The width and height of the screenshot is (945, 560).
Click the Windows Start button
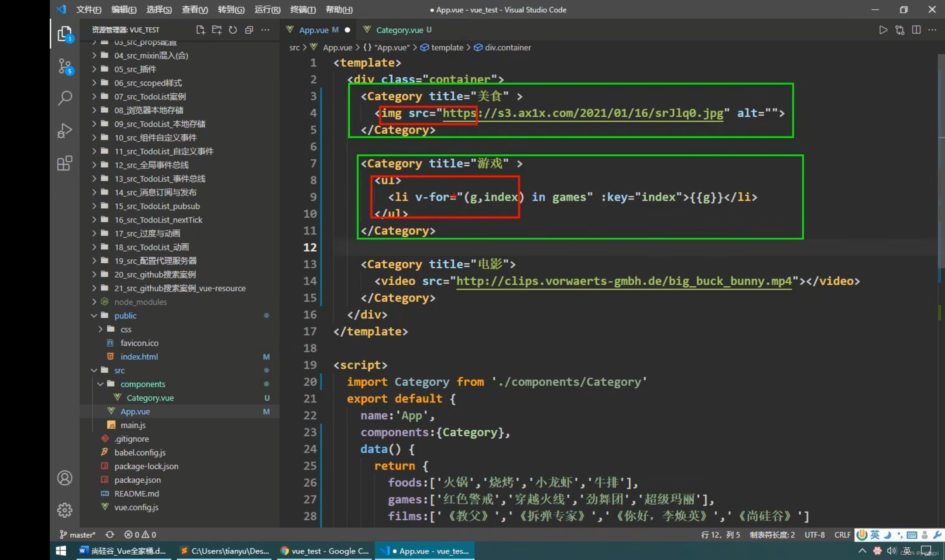pyautogui.click(x=61, y=551)
